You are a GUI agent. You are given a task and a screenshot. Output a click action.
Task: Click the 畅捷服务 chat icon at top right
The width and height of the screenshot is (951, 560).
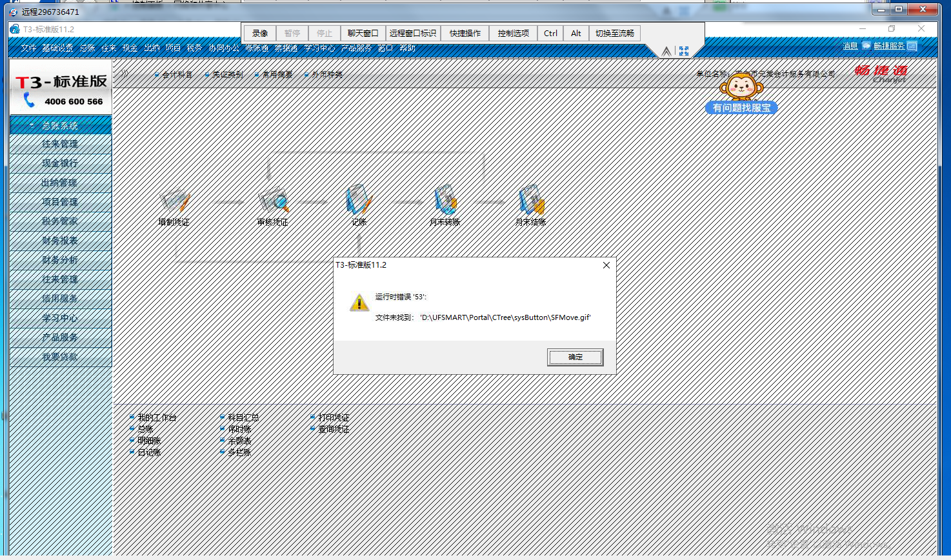(x=912, y=46)
